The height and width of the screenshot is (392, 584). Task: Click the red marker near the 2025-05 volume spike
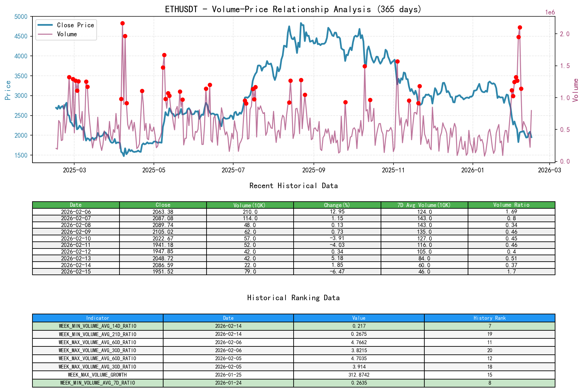pos(164,55)
